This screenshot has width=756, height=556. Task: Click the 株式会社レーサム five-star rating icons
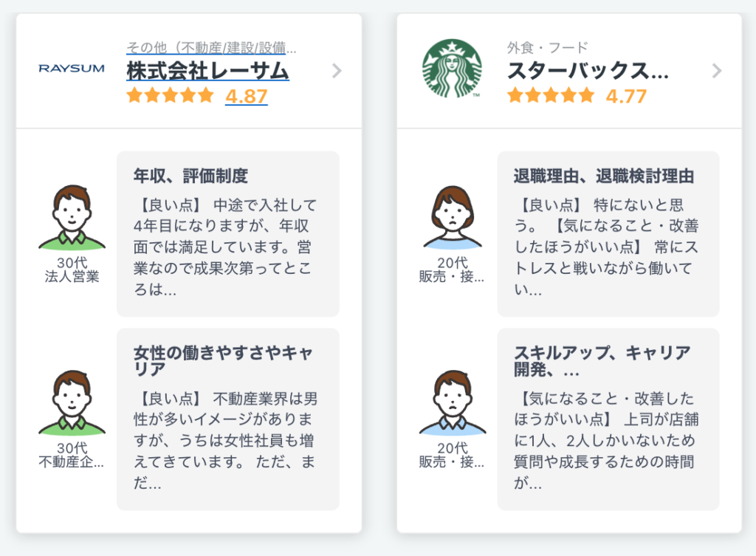(x=170, y=95)
